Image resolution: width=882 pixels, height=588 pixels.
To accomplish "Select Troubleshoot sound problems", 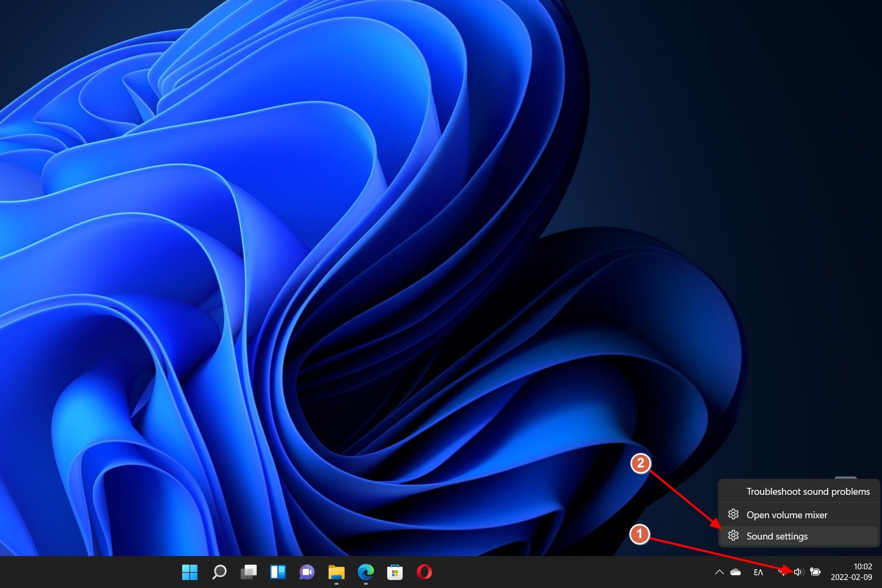I will [807, 492].
